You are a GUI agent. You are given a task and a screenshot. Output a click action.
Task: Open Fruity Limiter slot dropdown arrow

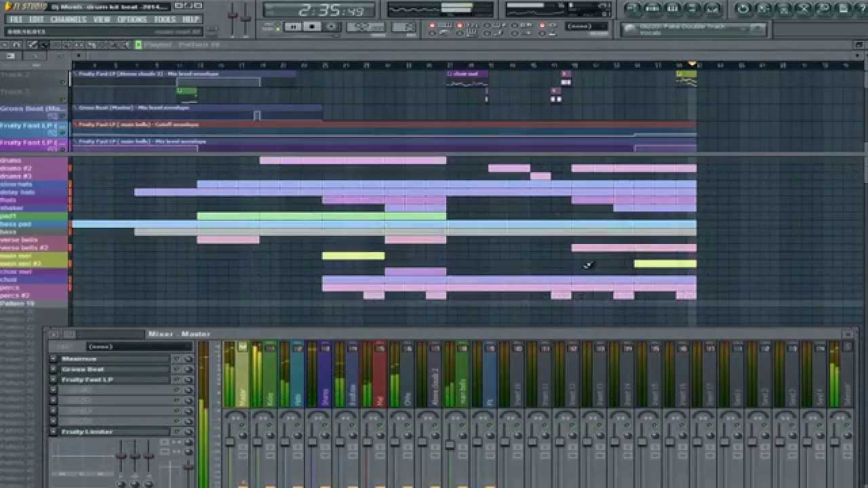click(54, 431)
